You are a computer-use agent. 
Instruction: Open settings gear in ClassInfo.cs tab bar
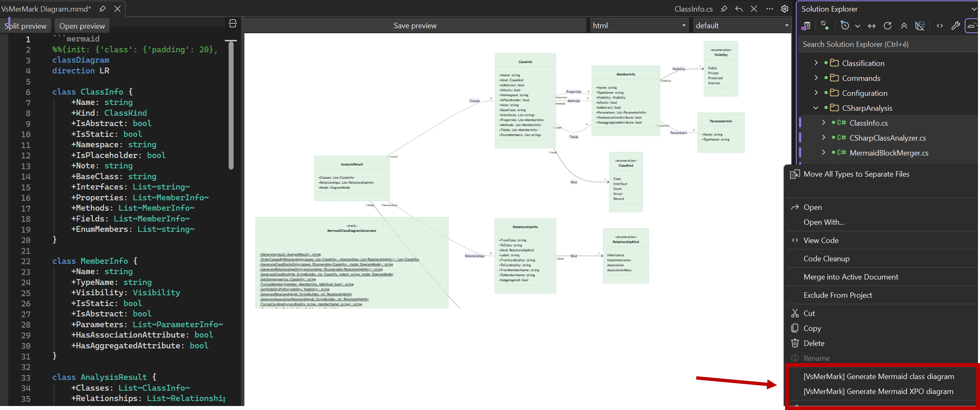[784, 9]
